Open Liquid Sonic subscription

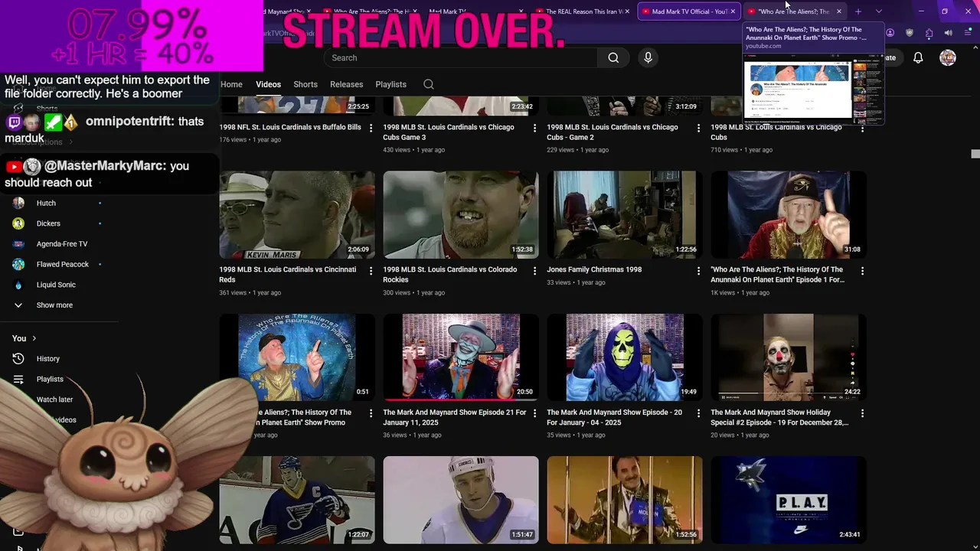pyautogui.click(x=56, y=285)
